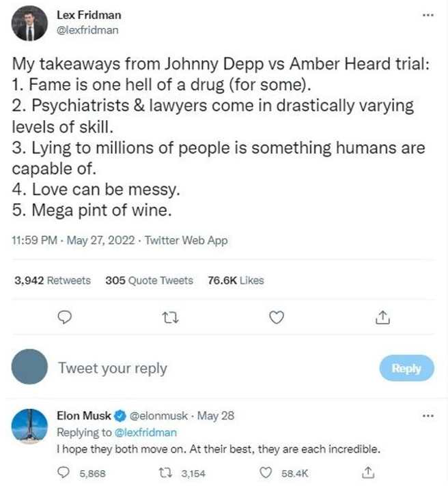The image size is (448, 499).
Task: View the 76.6K Likes list
Action: tap(235, 280)
